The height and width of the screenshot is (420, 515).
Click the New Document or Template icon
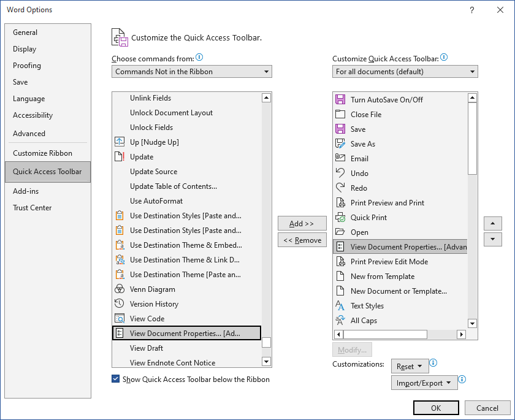click(x=340, y=291)
